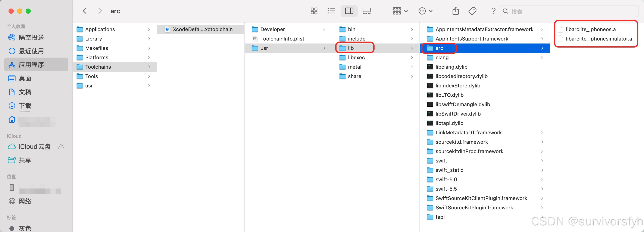
Task: Select the gray (灰色) tag
Action: tap(25, 228)
